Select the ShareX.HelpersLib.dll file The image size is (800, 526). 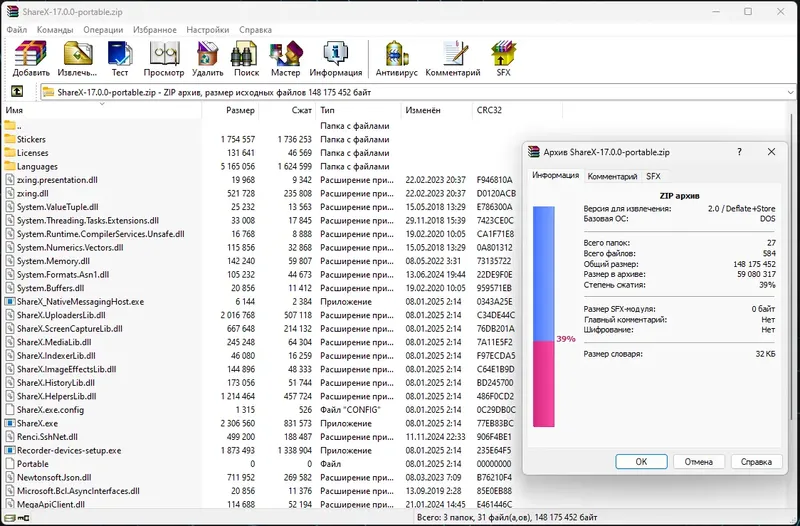(57, 396)
